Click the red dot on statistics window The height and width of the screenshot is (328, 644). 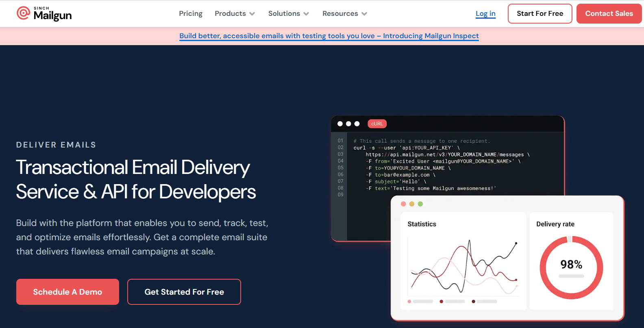tap(403, 204)
